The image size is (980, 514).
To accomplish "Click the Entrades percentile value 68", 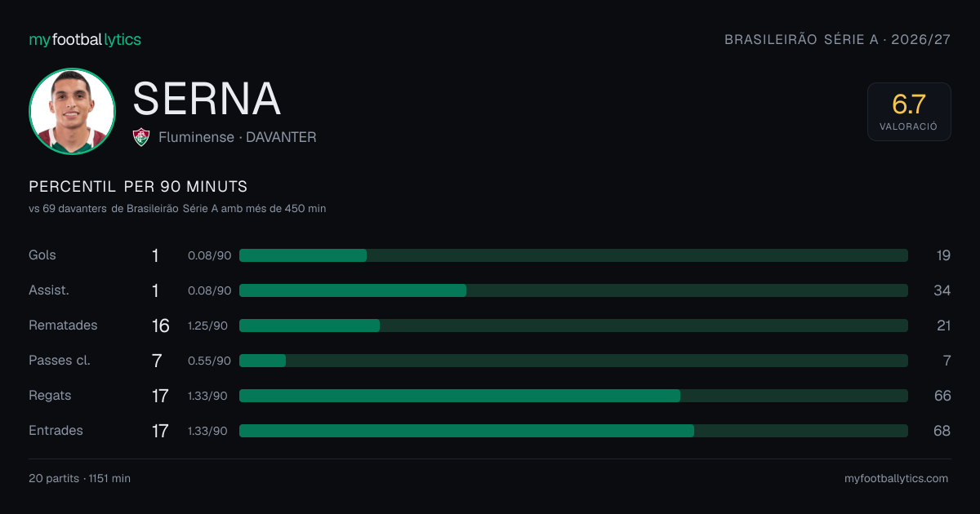I will [942, 431].
